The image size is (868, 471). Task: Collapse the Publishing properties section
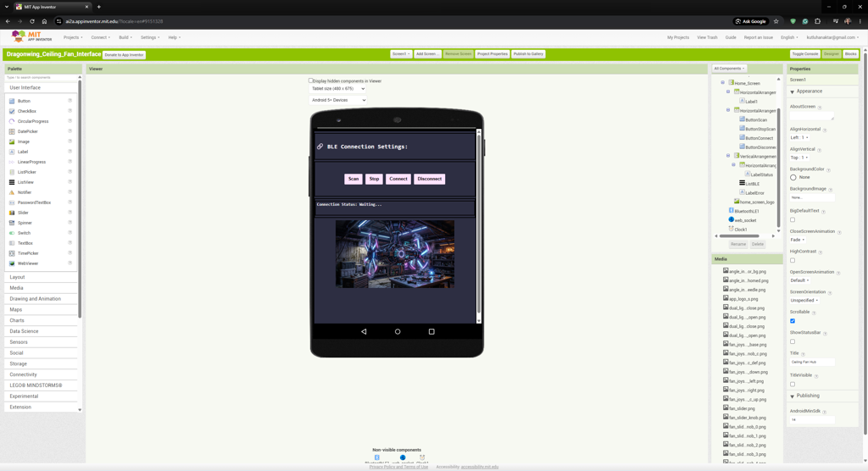coord(793,396)
